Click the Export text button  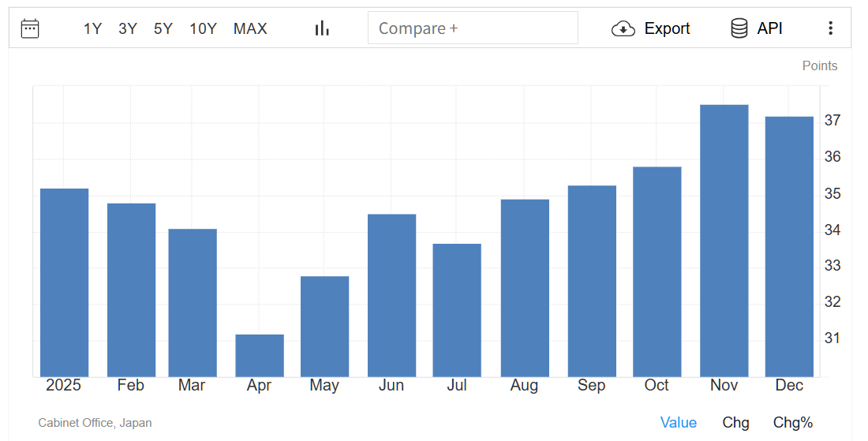[667, 28]
